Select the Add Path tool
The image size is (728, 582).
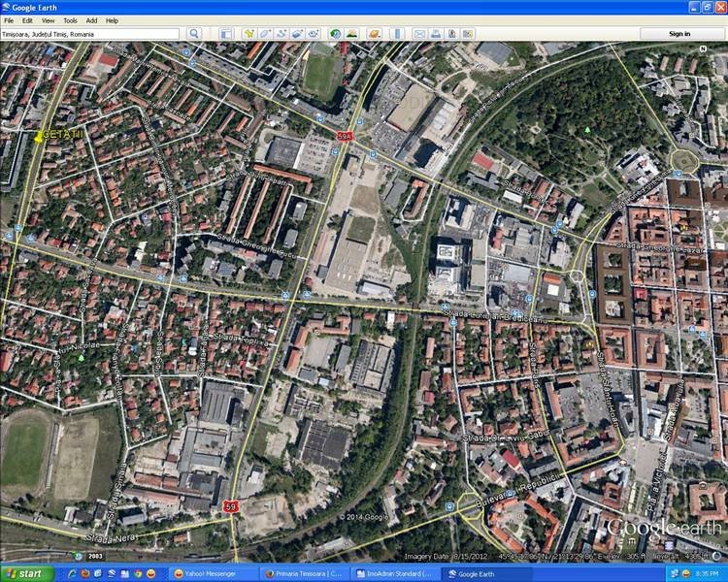(281, 34)
